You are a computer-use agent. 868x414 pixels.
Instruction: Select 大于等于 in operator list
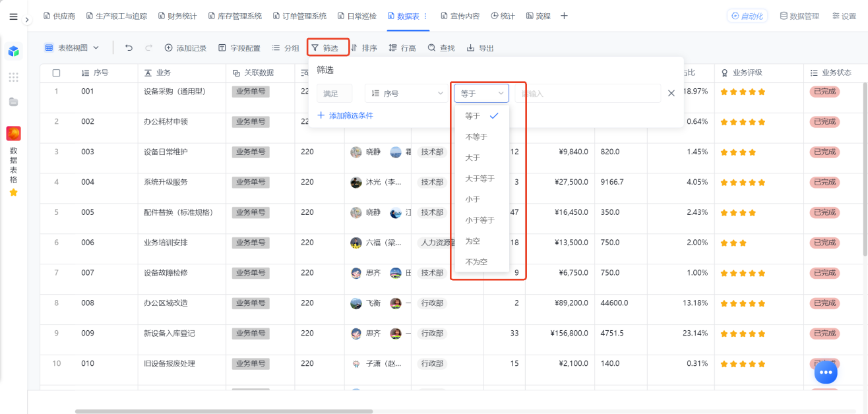(x=481, y=178)
